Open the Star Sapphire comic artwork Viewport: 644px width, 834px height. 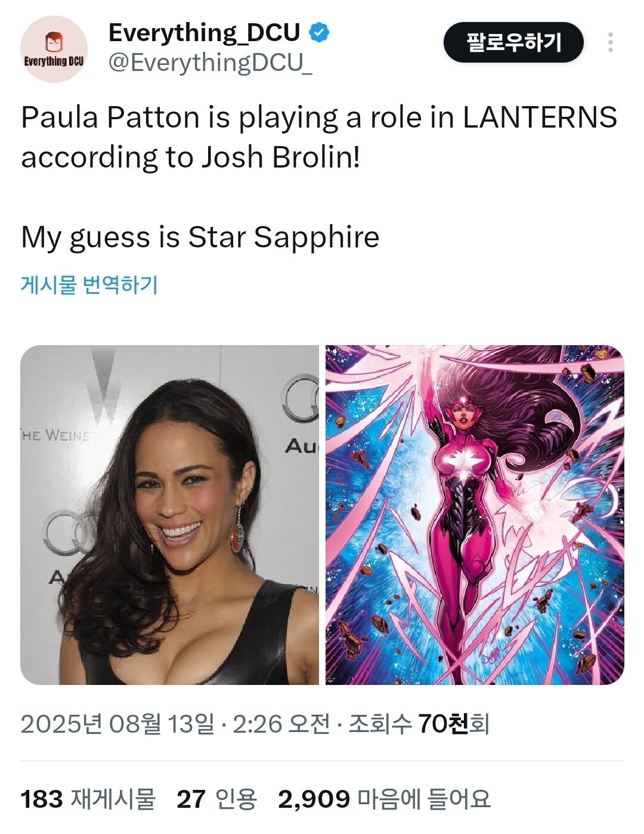[x=475, y=514]
